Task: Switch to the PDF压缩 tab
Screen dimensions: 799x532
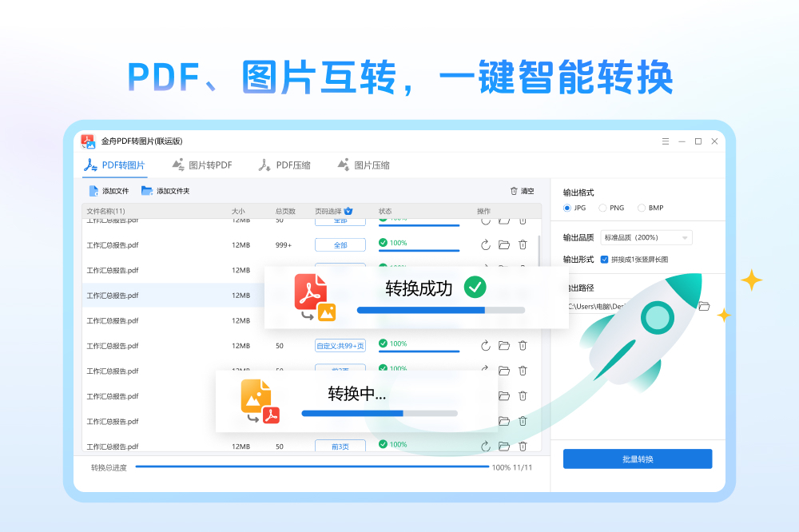Action: (x=284, y=165)
